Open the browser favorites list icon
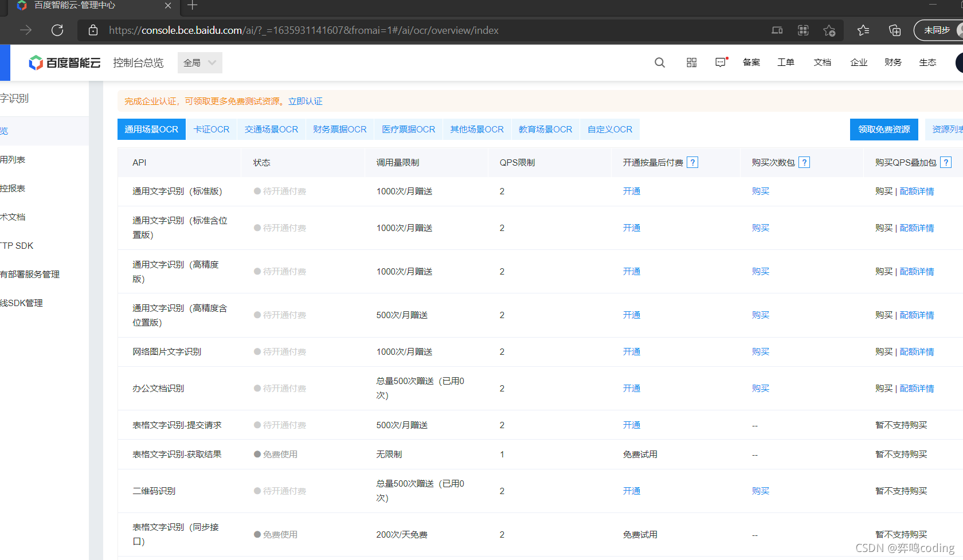 click(863, 30)
